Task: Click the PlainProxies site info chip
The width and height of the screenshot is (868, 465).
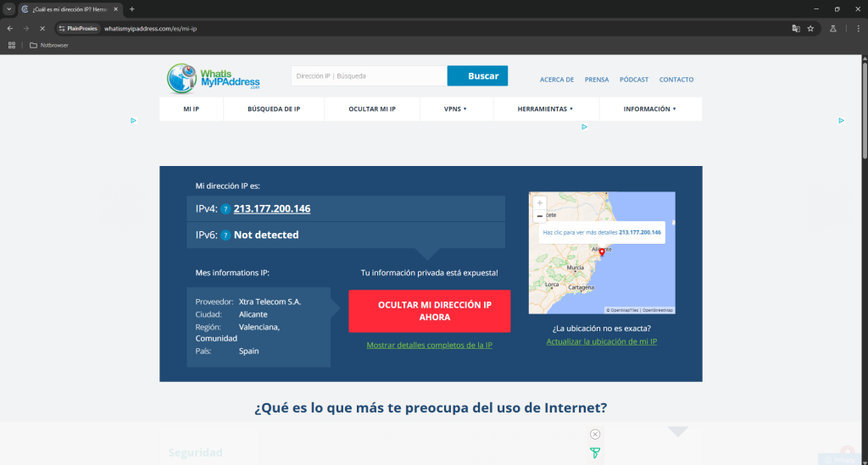Action: pyautogui.click(x=78, y=29)
